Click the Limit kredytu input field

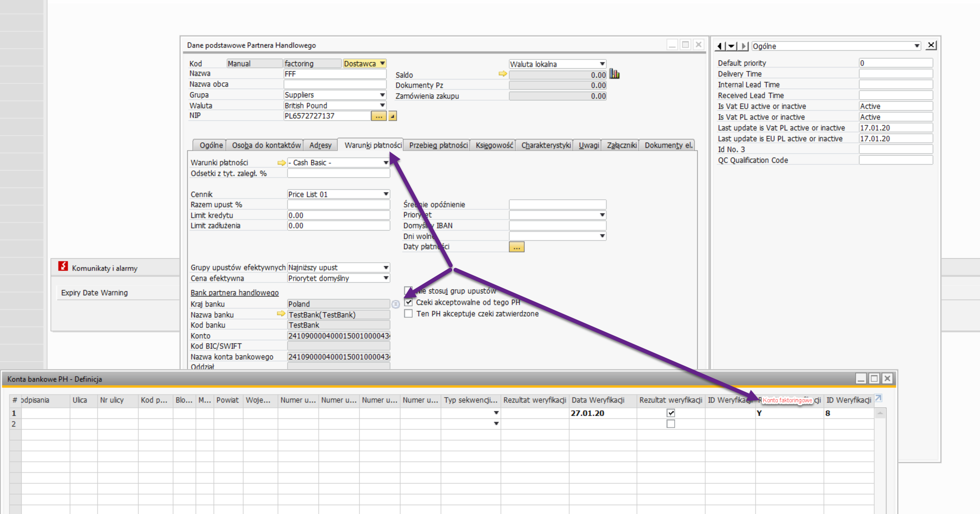click(338, 215)
